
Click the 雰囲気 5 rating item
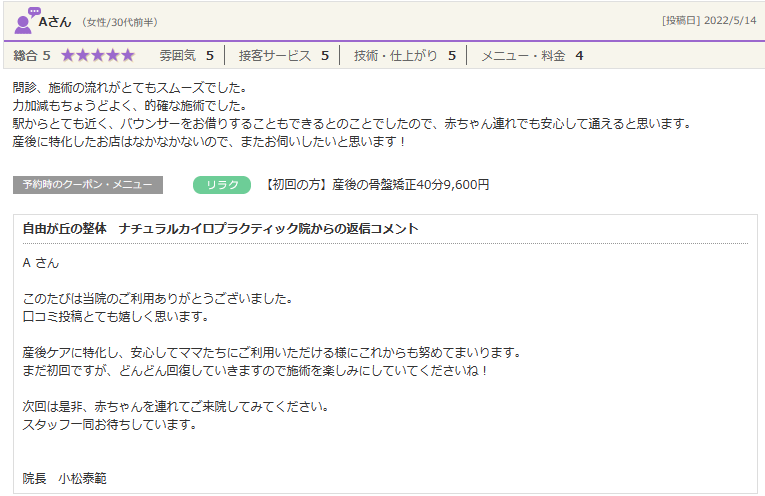click(x=186, y=56)
